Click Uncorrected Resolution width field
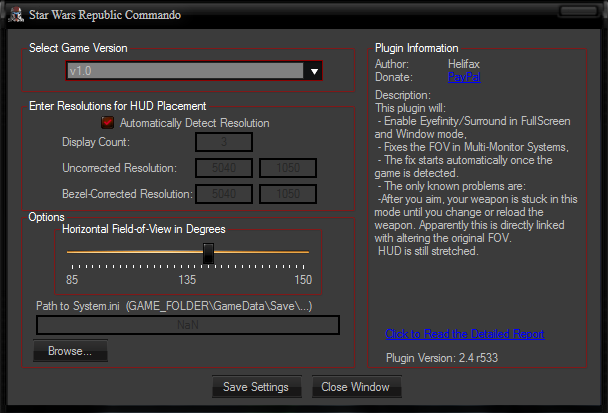The width and height of the screenshot is (608, 413). (x=224, y=168)
